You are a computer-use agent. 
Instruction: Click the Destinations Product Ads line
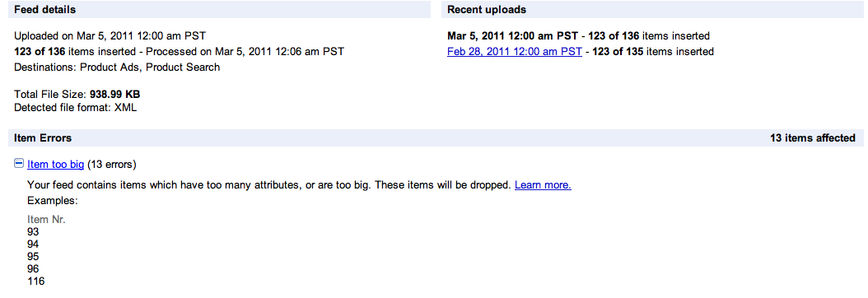(117, 68)
